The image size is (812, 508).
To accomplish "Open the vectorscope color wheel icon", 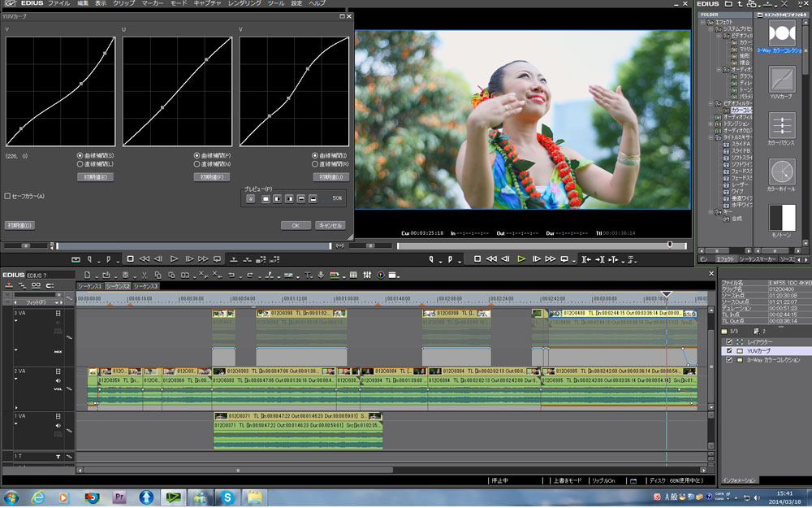I will tap(381, 276).
